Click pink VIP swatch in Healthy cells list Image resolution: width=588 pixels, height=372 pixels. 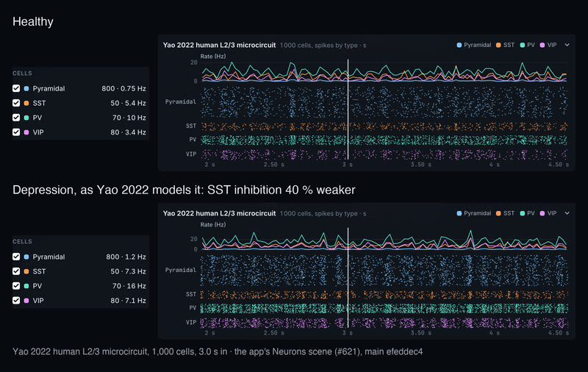[x=26, y=132]
